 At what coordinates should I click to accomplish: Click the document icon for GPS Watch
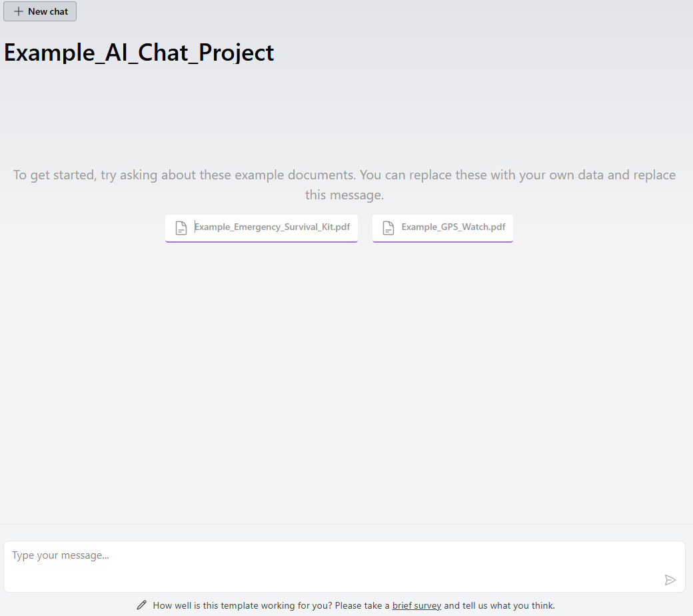tap(388, 228)
